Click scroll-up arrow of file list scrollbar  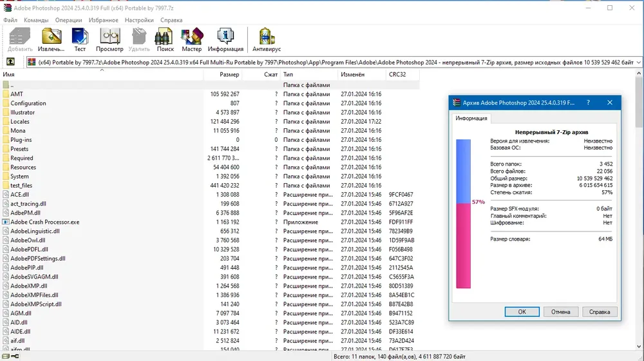pos(639,73)
